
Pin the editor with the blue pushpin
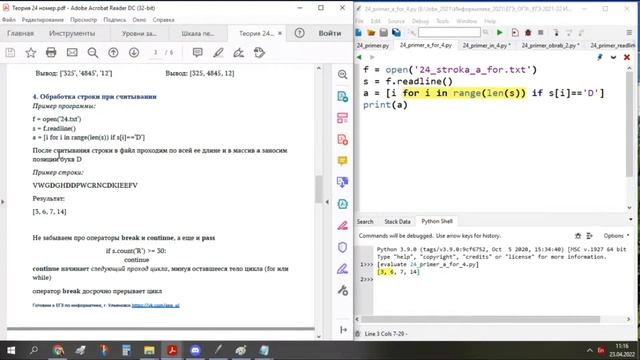[600, 57]
